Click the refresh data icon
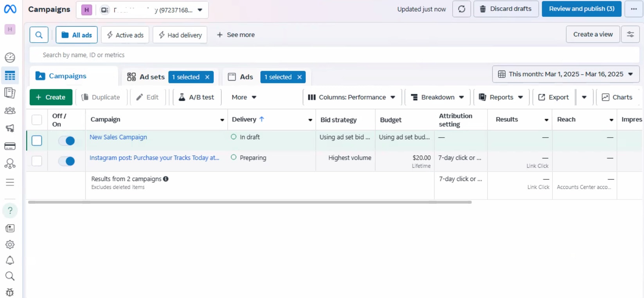This screenshot has width=644, height=298. pos(461,9)
